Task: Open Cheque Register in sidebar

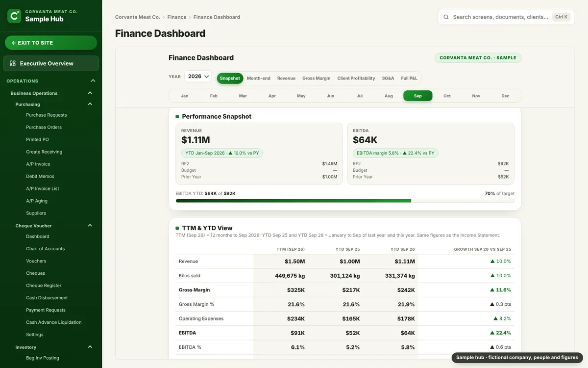Action: point(44,286)
